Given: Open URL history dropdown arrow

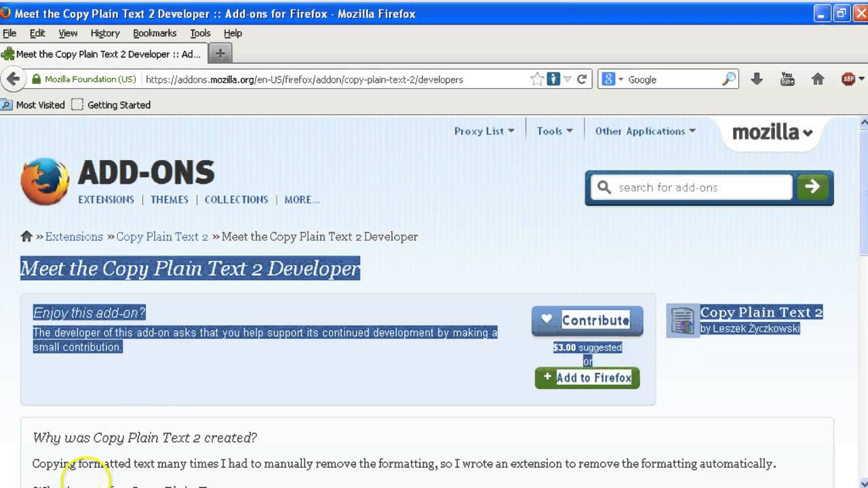Looking at the screenshot, I should click(568, 79).
